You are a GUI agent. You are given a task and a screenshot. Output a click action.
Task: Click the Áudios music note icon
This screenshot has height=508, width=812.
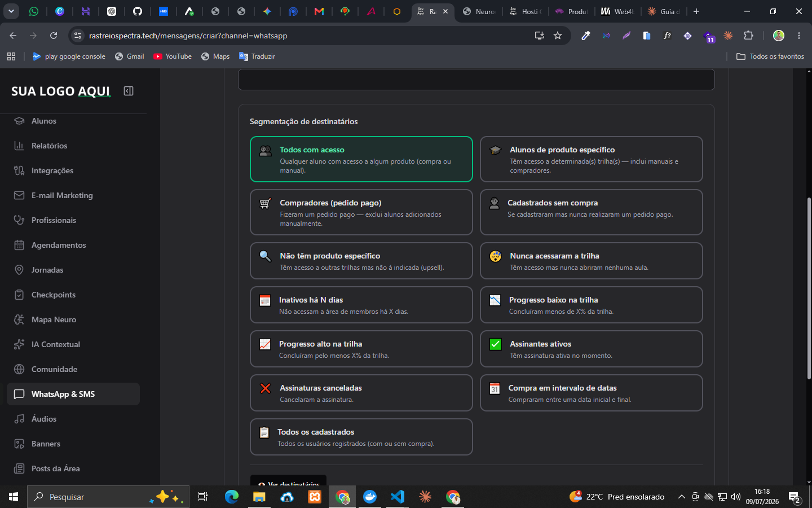click(x=19, y=419)
